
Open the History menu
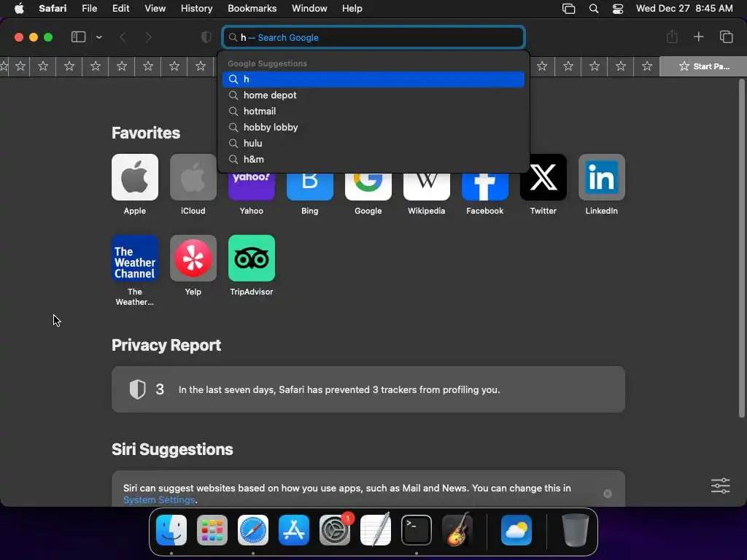tap(196, 9)
